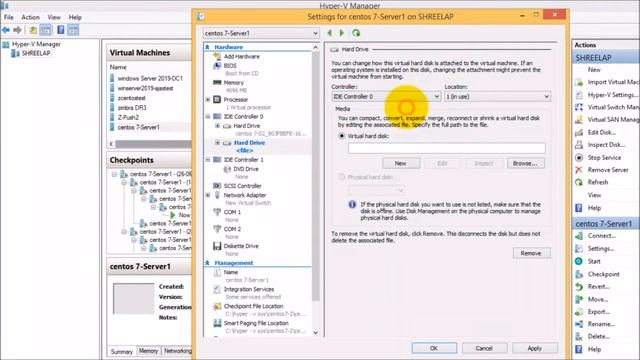Go to next VM setting with green right arrow

[342, 33]
